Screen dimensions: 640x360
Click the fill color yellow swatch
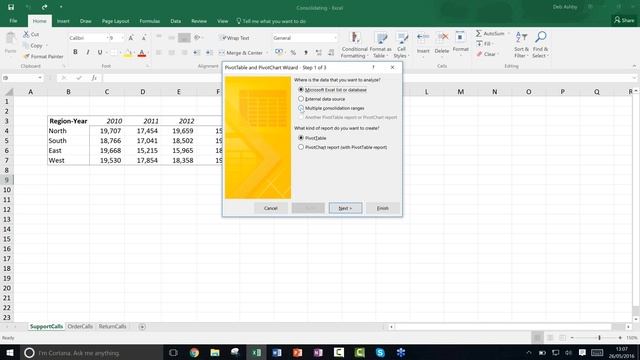point(128,53)
